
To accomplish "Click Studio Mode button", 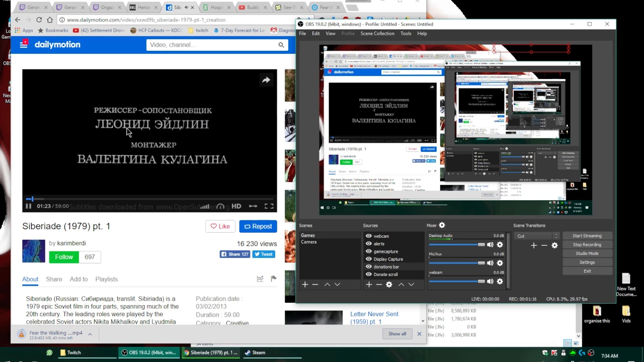I will 587,253.
